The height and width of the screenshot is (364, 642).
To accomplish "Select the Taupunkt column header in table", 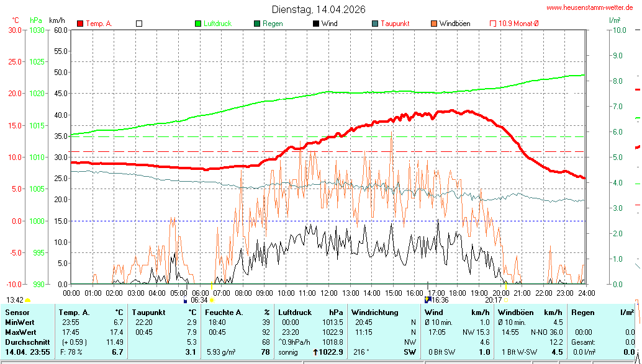I will pyautogui.click(x=148, y=313).
